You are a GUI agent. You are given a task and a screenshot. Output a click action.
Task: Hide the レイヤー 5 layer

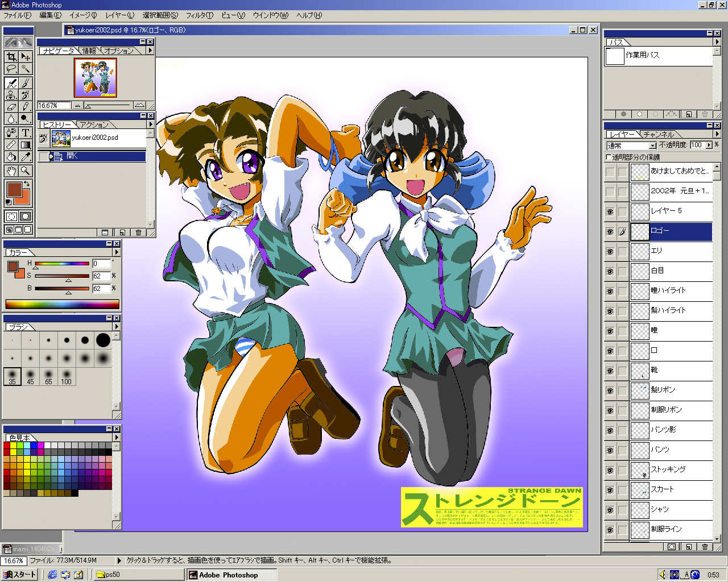pos(610,211)
